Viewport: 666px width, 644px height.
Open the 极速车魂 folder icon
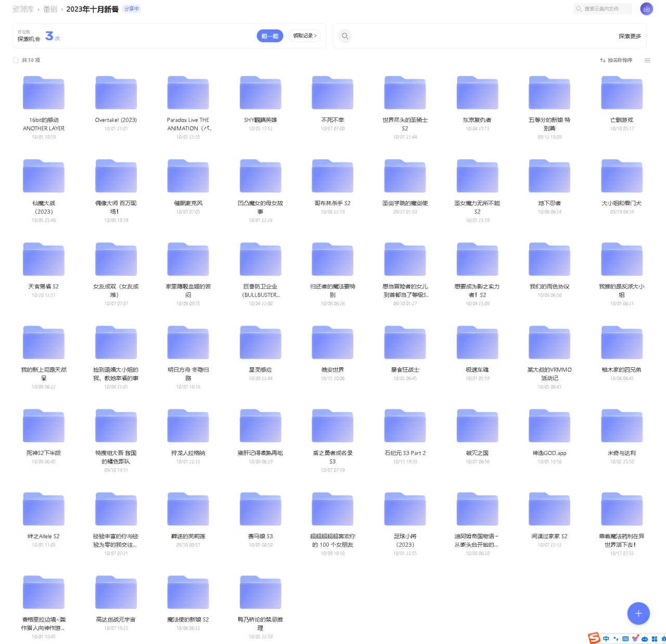click(477, 342)
